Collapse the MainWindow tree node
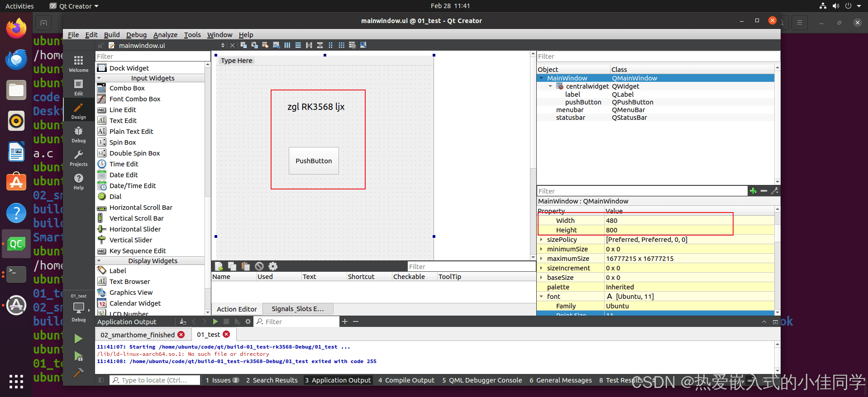Screen dimensions: 868x397 (541, 78)
